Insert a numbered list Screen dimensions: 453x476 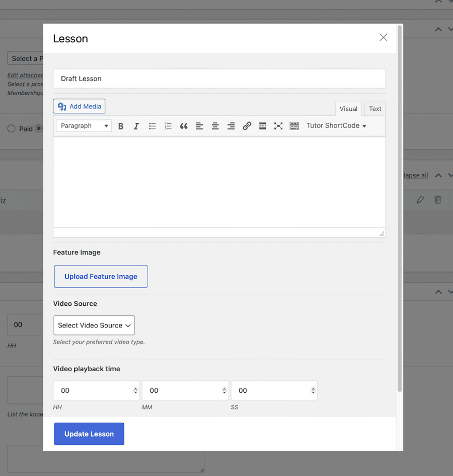click(168, 126)
